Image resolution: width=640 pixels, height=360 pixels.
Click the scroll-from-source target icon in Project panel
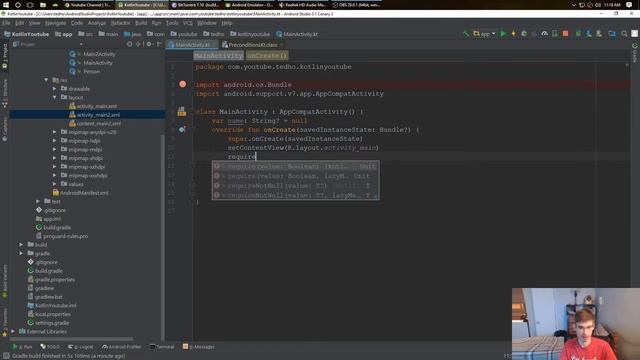129,44
